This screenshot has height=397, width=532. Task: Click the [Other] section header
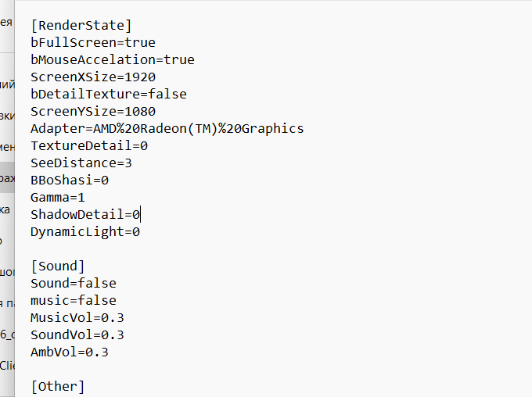[58, 387]
